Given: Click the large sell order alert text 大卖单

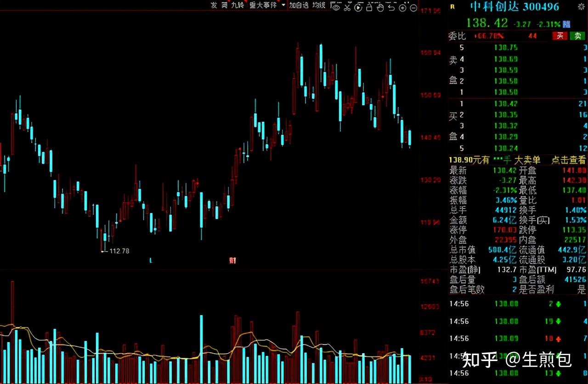Looking at the screenshot, I should coord(527,160).
